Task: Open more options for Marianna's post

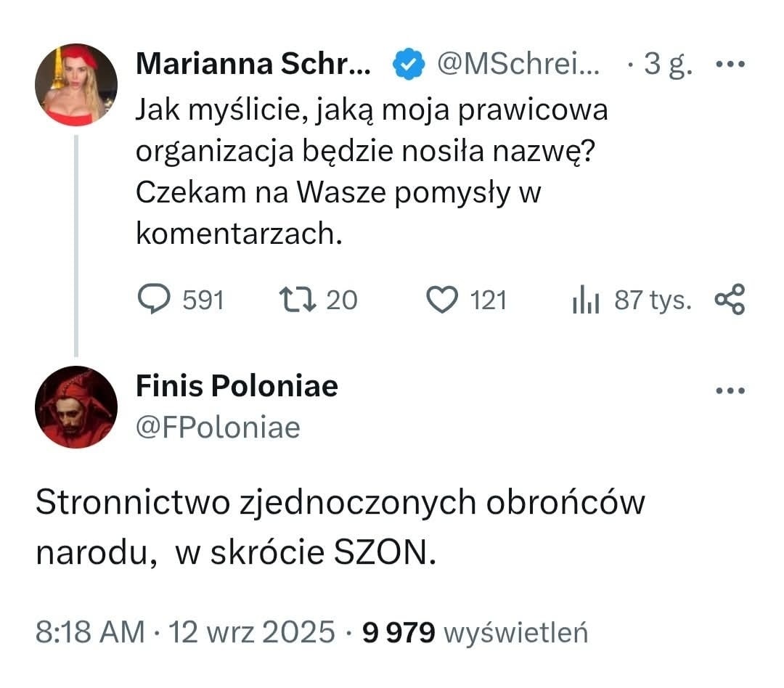Action: (730, 64)
